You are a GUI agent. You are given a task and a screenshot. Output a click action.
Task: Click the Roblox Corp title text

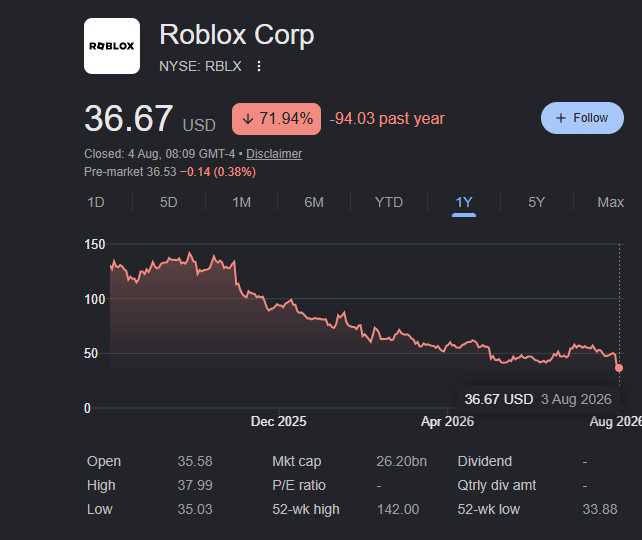(237, 35)
